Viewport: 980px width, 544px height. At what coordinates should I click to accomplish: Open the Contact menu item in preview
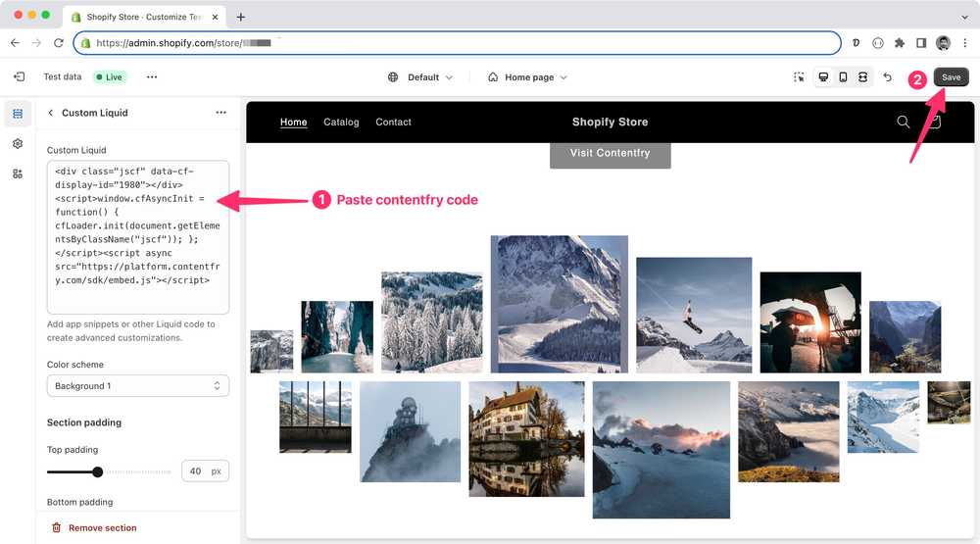(393, 123)
